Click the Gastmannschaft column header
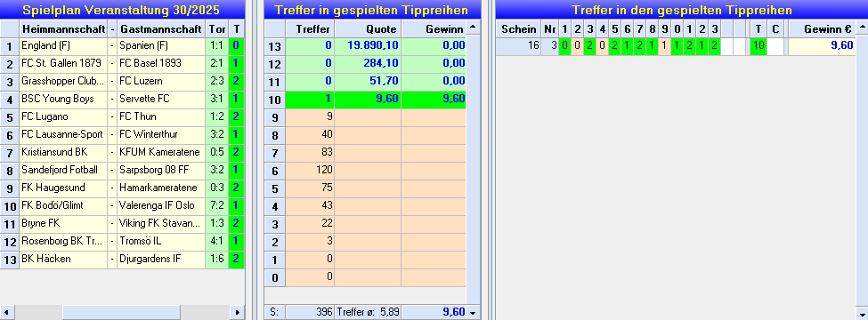This screenshot has height=320, width=868. pos(161,28)
